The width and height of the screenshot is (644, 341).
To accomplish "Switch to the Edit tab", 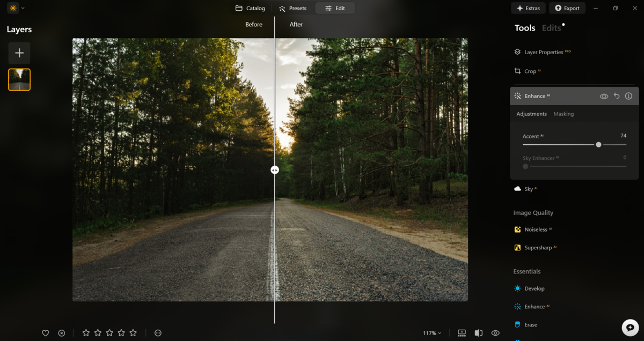I will tap(335, 8).
